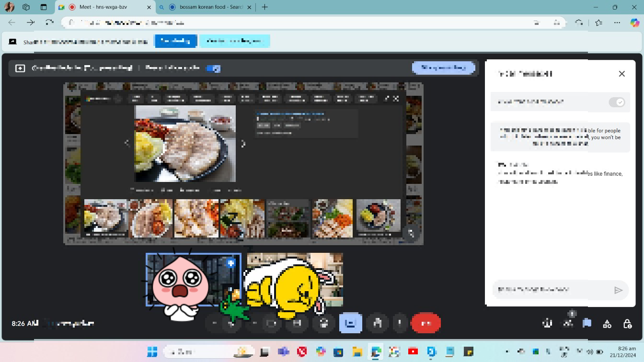The height and width of the screenshot is (362, 644).
Task: Send the chat message arrow icon
Action: click(618, 290)
